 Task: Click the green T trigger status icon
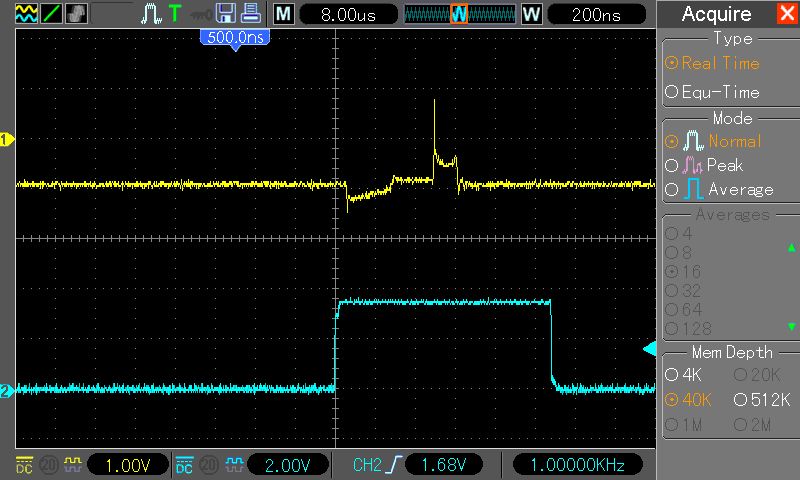pos(175,14)
